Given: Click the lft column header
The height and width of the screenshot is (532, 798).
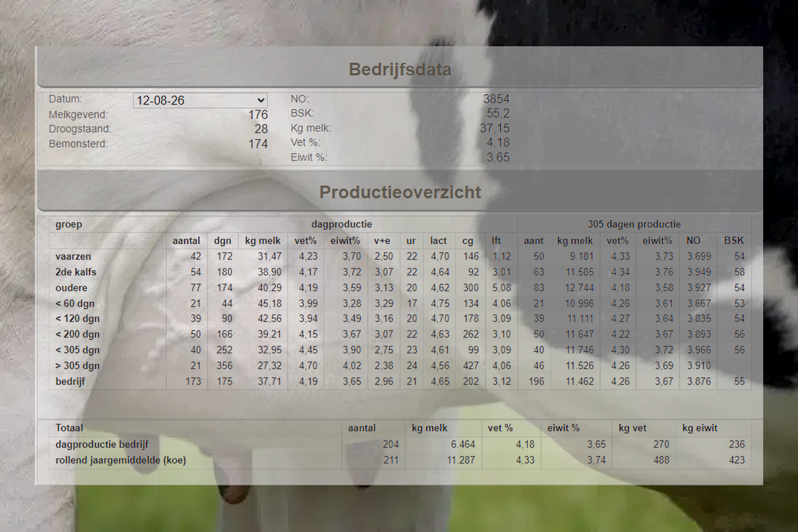Looking at the screenshot, I should tap(496, 240).
